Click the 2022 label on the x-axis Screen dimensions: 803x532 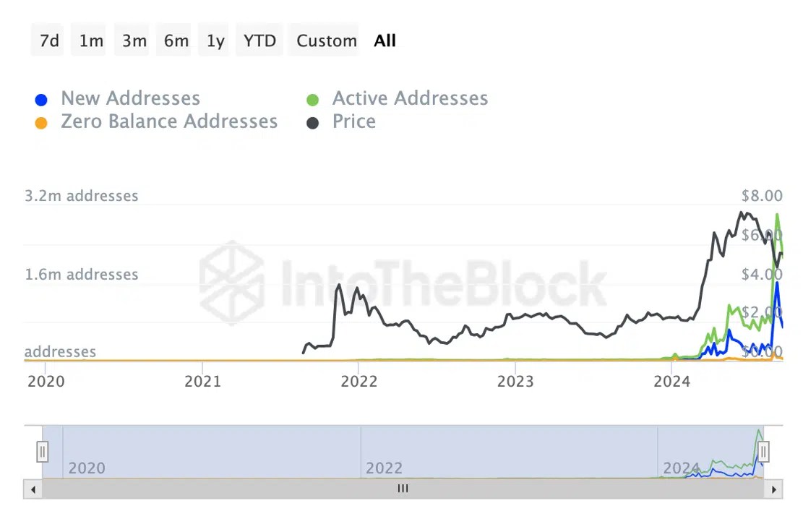359,381
